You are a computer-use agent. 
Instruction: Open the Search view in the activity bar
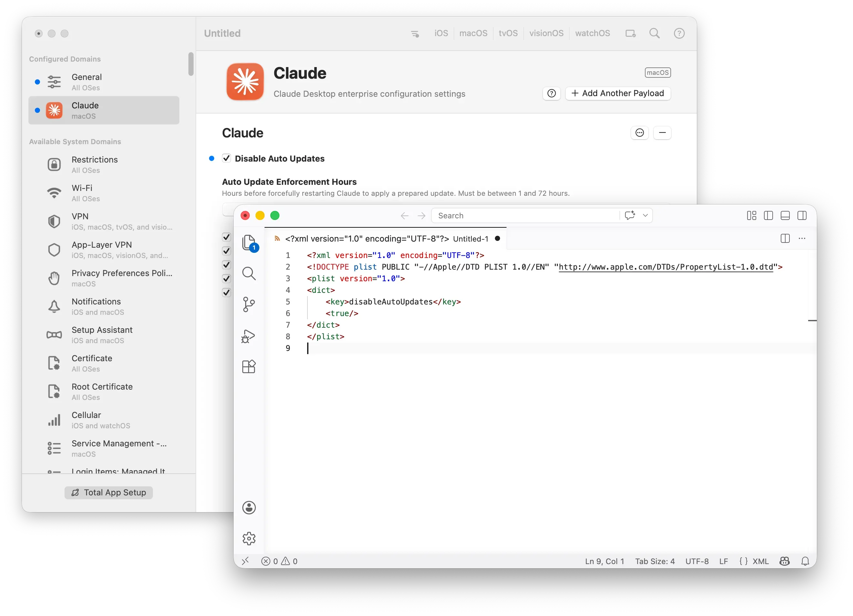coord(249,273)
